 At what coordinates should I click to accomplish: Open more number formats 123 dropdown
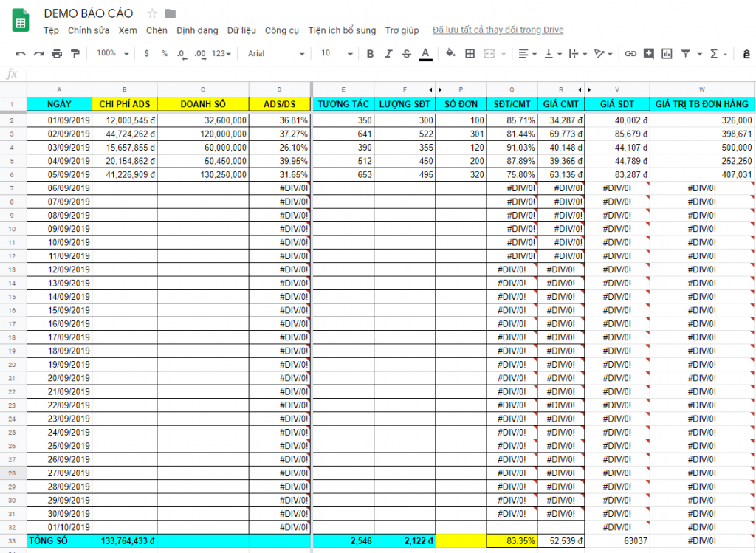(x=221, y=53)
